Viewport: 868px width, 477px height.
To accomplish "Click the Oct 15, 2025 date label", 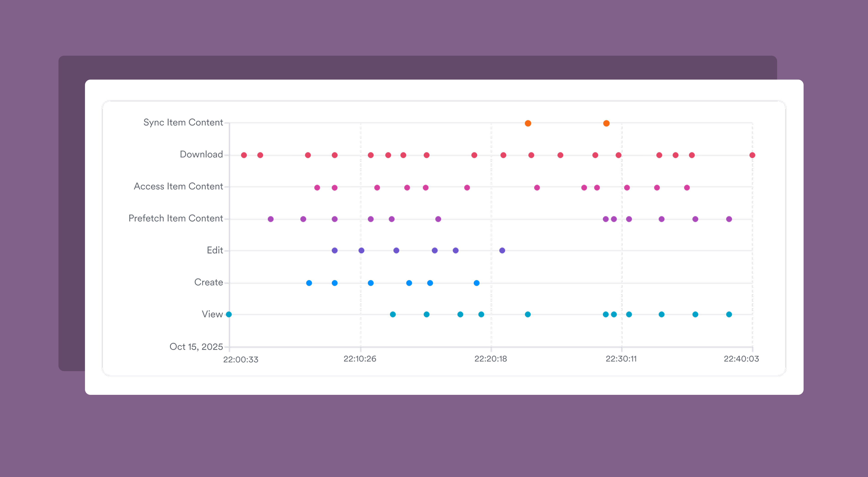I will [x=196, y=346].
